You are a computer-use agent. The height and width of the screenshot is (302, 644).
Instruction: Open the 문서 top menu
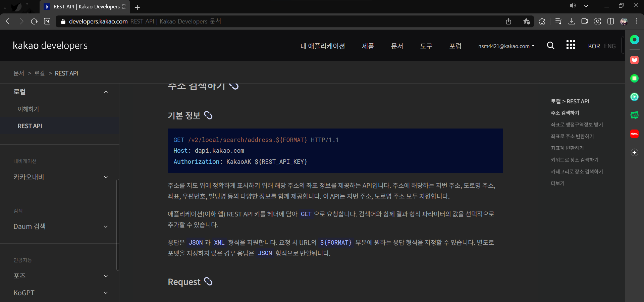pos(397,46)
